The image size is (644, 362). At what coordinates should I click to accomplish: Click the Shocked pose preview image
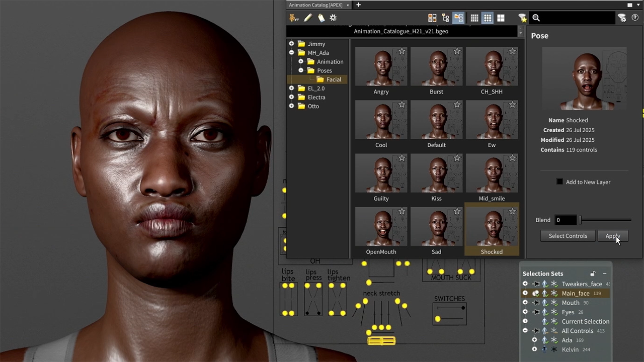[584, 78]
